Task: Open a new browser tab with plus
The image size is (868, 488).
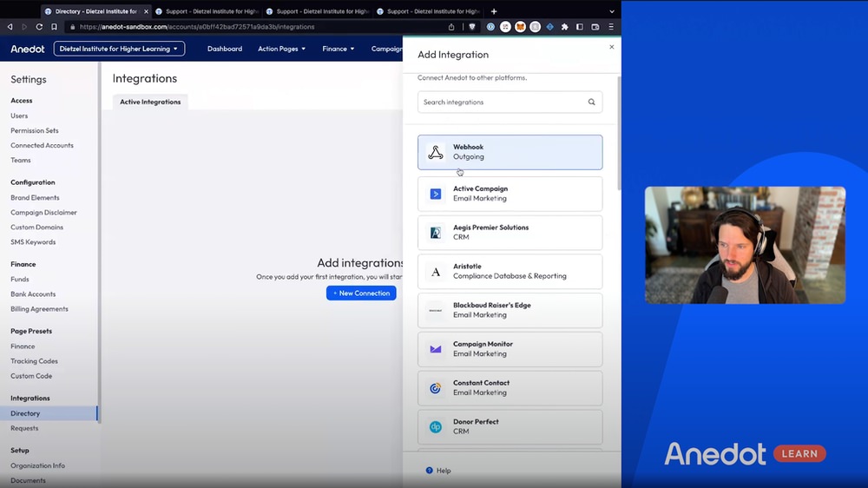Action: pyautogui.click(x=494, y=11)
